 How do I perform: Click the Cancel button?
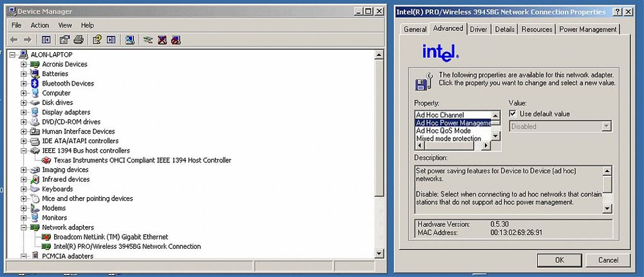tap(609, 260)
